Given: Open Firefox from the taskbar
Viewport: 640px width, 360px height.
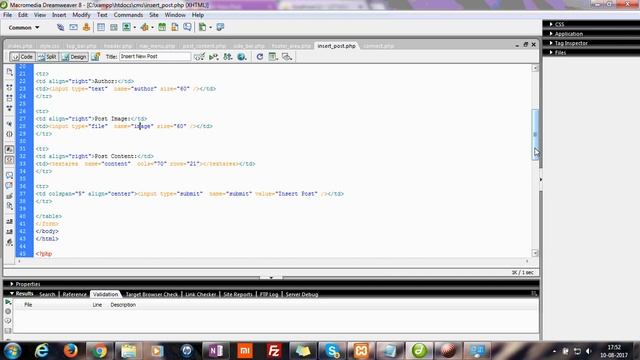Looking at the screenshot, I should coord(71,351).
